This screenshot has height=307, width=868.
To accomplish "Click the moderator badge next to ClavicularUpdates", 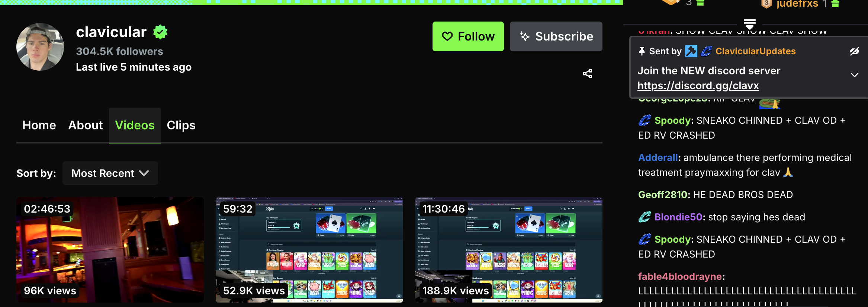I will pos(691,51).
